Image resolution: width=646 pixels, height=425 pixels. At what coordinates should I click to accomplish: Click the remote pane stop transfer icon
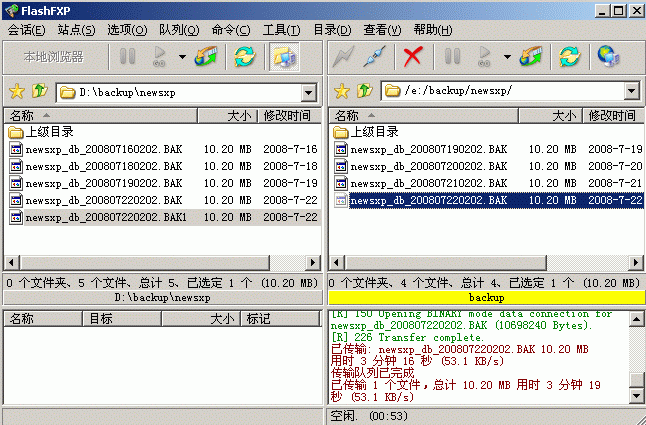[531, 56]
